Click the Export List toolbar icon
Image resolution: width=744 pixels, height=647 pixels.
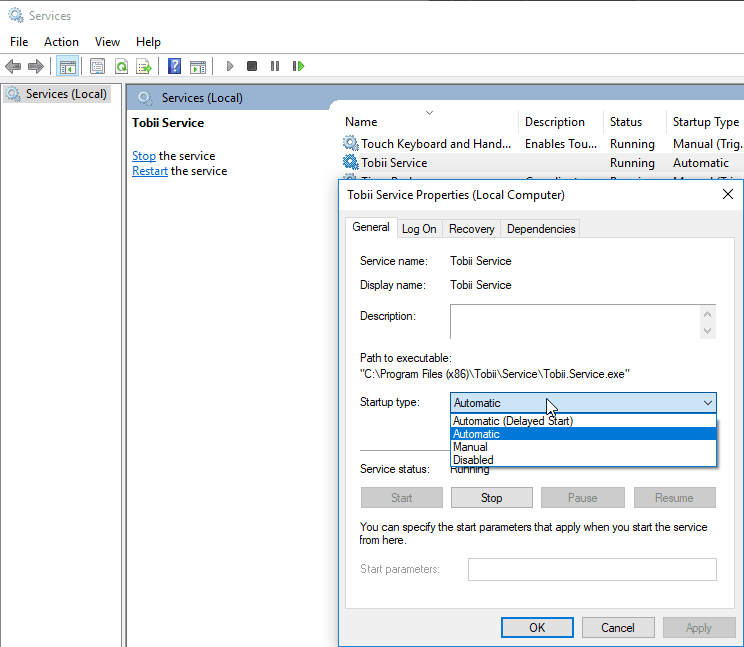[x=144, y=66]
